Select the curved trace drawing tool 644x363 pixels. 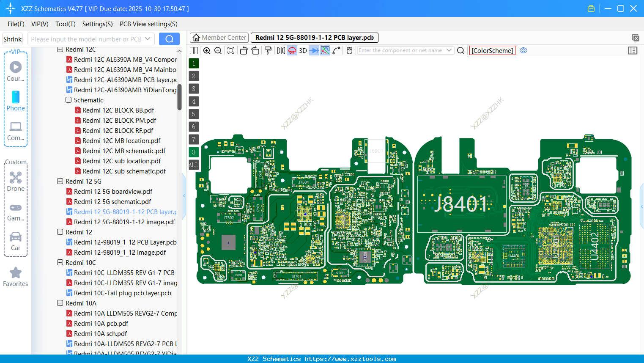pos(337,50)
